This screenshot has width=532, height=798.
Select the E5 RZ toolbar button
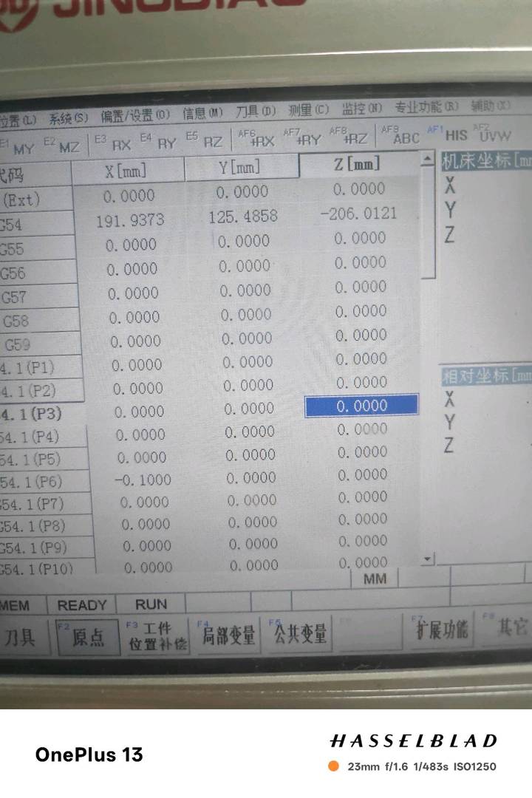pyautogui.click(x=204, y=140)
